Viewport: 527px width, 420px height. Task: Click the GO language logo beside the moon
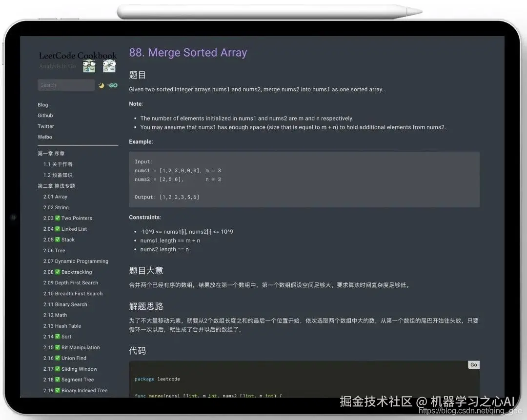pos(113,85)
